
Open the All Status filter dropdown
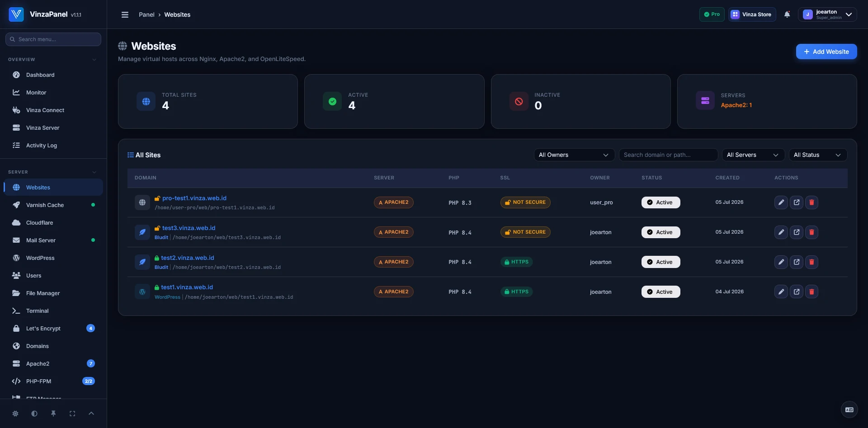click(818, 155)
